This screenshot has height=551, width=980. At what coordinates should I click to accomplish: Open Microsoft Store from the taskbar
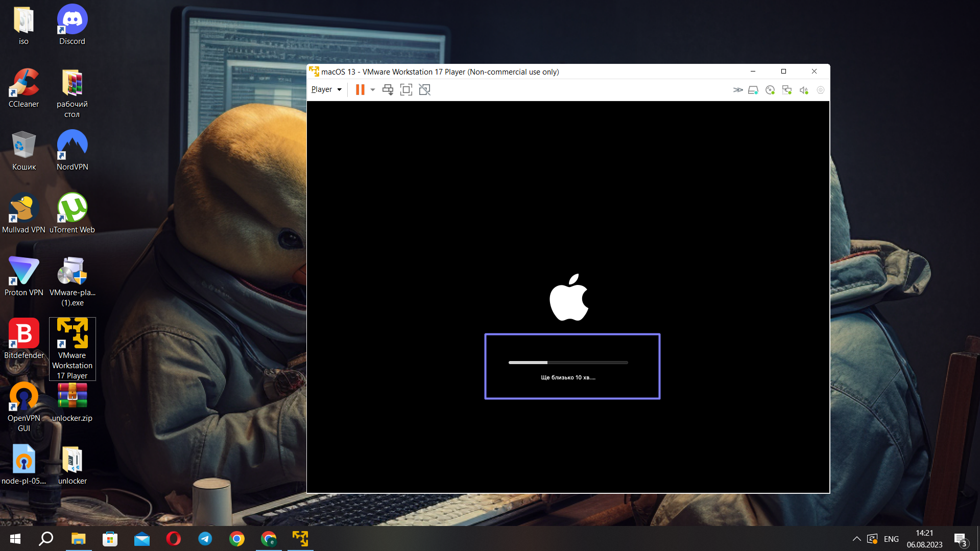(x=110, y=539)
